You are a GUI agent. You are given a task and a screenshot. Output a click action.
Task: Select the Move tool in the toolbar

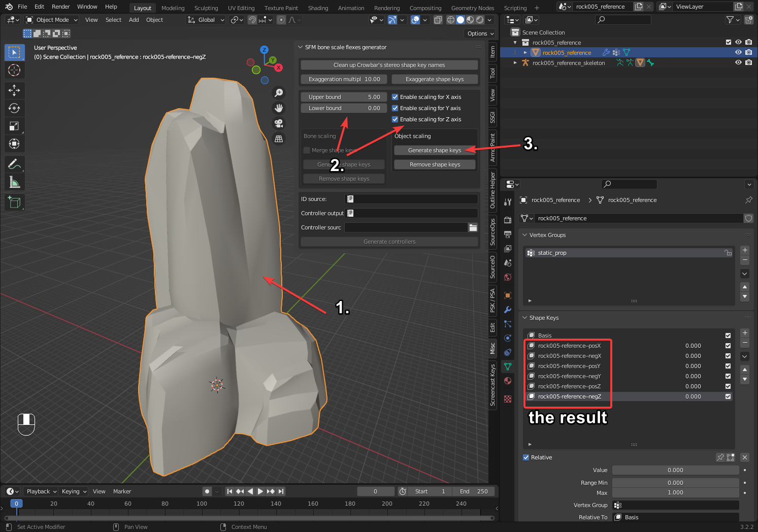click(x=14, y=90)
